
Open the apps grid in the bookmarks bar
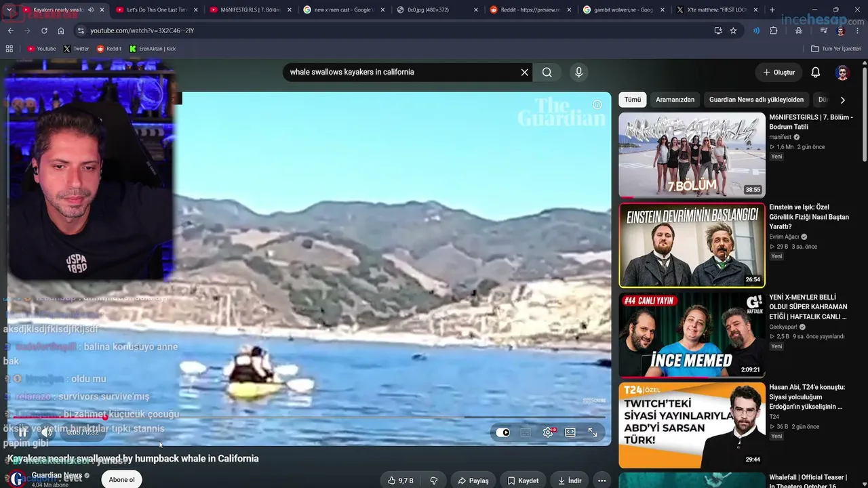coord(9,49)
